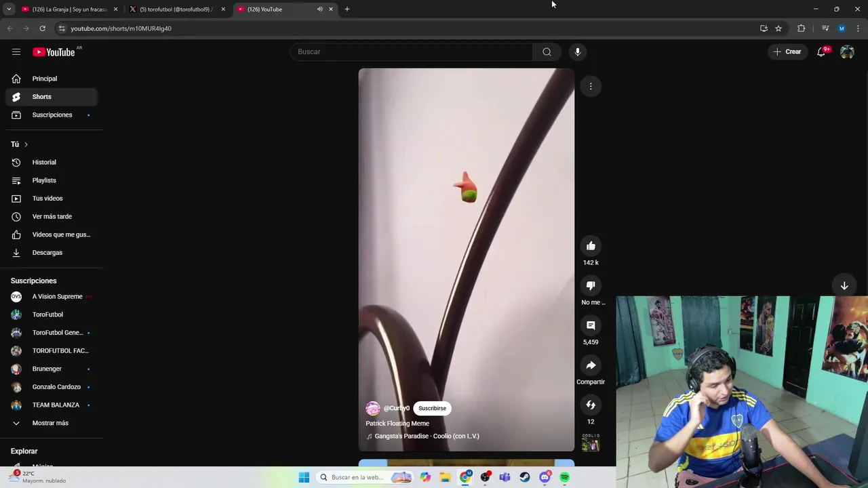The image size is (868, 488).
Task: Open the Gonzalo Cardozo channel
Action: pyautogui.click(x=52, y=387)
